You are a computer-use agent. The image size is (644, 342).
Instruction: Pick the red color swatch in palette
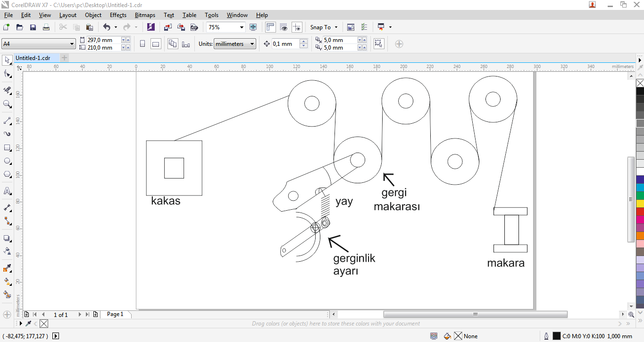tap(640, 211)
